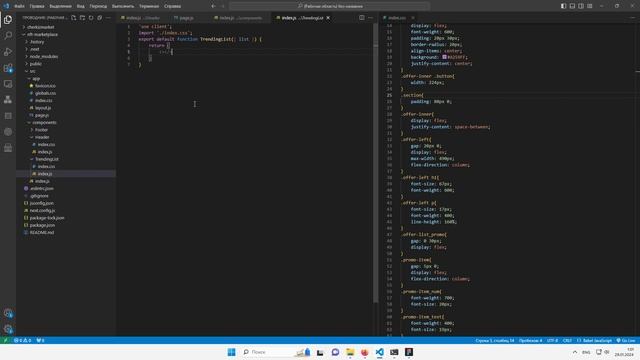Expand the node_modules folder
This screenshot has height=360, width=640.
(x=44, y=56)
